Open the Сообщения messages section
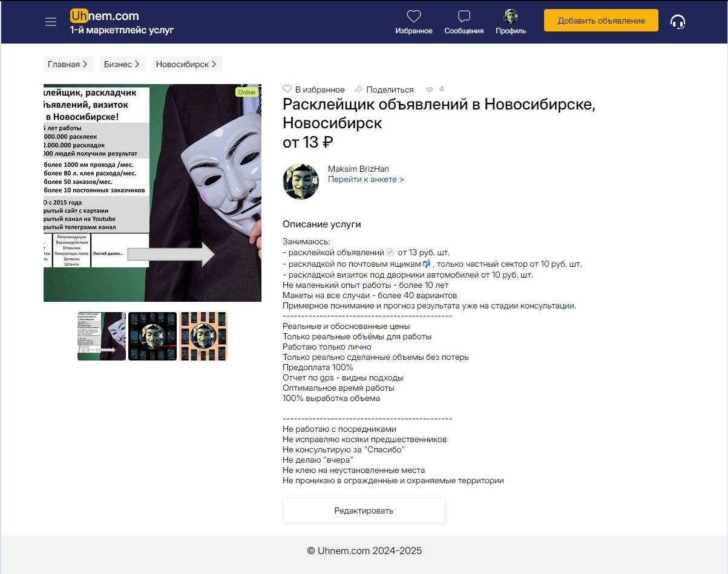The image size is (728, 574). click(464, 21)
